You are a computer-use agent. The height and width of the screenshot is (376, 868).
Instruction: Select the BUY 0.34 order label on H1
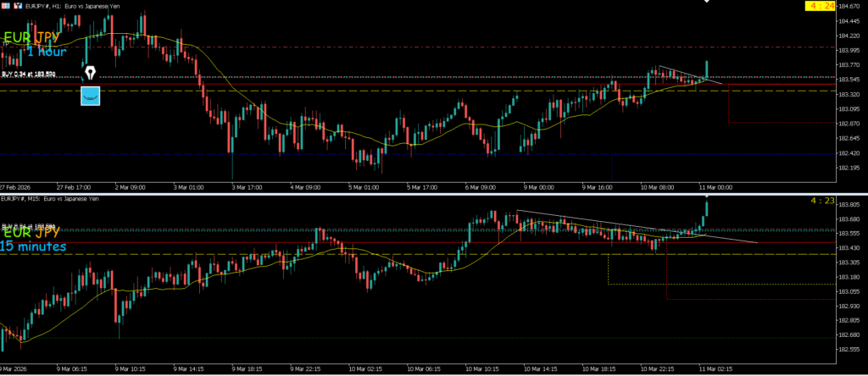pyautogui.click(x=29, y=75)
